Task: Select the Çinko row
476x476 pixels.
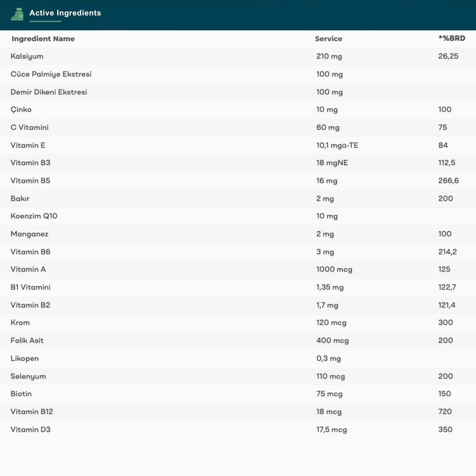Action: (238, 110)
